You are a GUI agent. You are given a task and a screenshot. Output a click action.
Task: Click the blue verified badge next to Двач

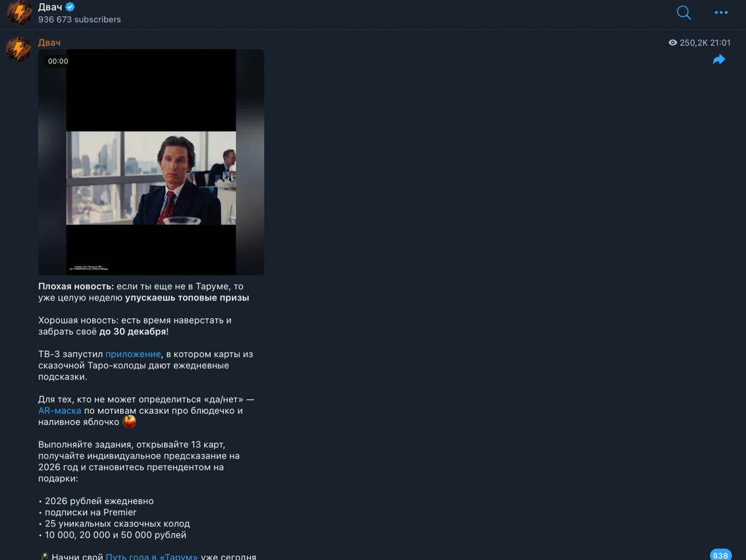[x=70, y=7]
